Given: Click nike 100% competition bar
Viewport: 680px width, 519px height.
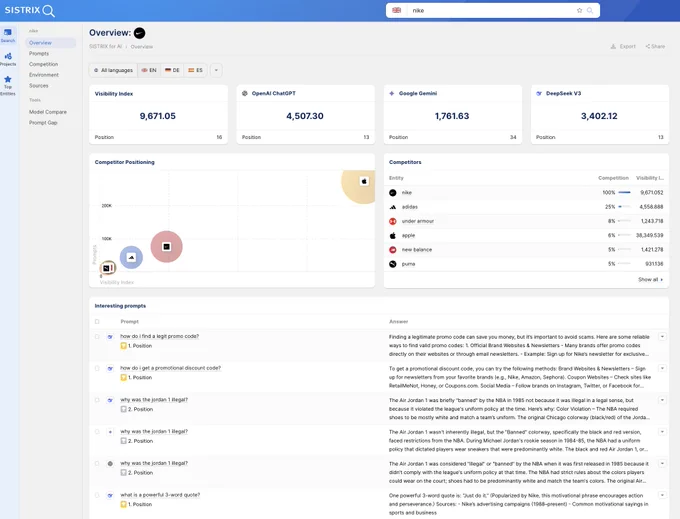Looking at the screenshot, I should (x=624, y=193).
